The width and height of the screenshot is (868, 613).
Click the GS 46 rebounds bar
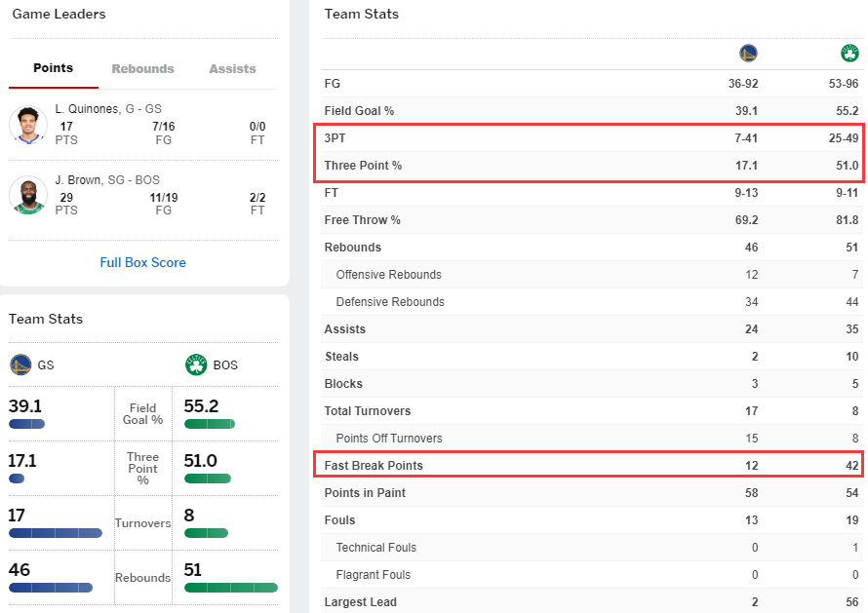tap(51, 588)
